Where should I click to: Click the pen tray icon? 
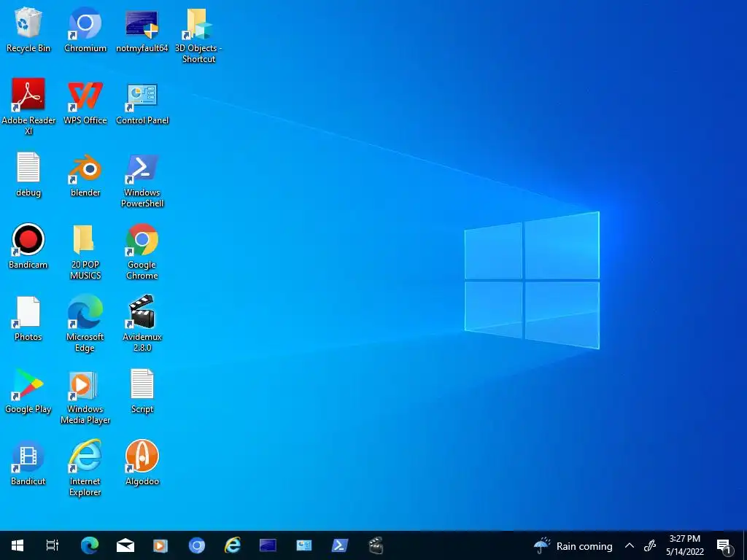pyautogui.click(x=650, y=545)
